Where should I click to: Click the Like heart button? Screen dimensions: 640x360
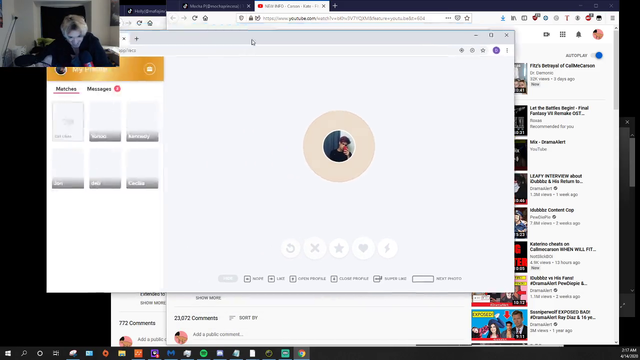coord(363,248)
